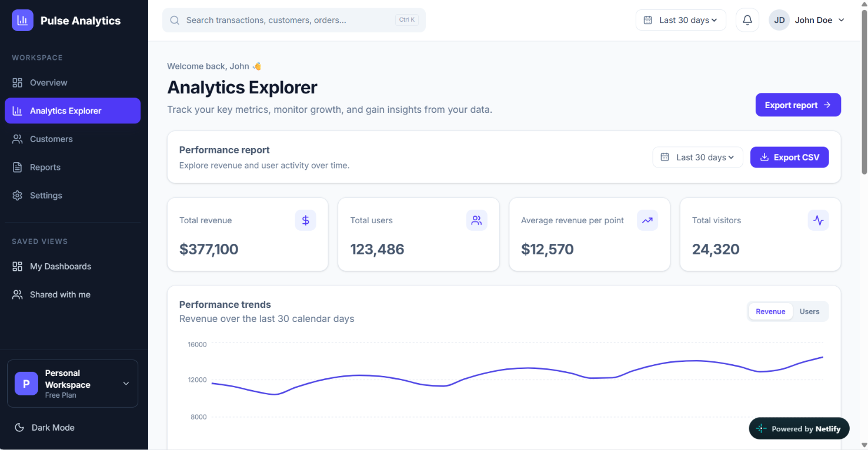Click the Export report button
Image resolution: width=868 pixels, height=450 pixels.
pos(798,105)
